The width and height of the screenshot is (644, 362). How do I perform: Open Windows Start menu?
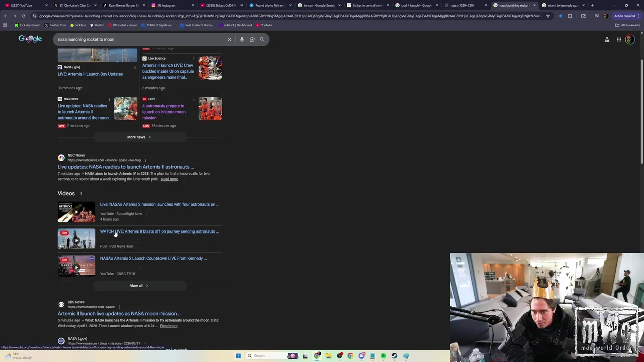pyautogui.click(x=238, y=356)
